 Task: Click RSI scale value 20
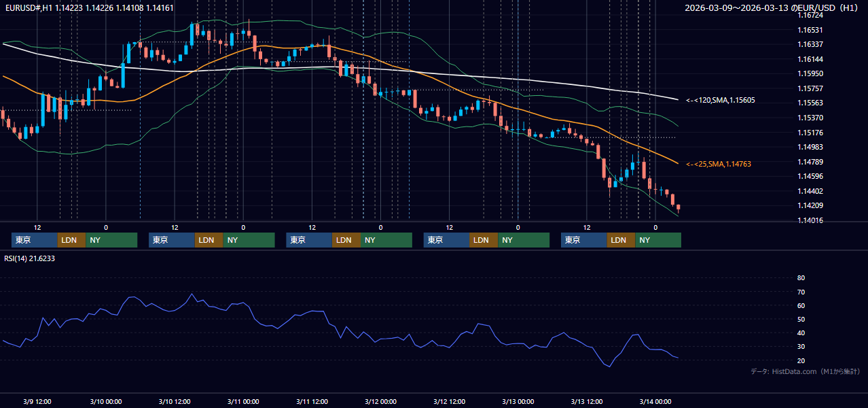[801, 360]
